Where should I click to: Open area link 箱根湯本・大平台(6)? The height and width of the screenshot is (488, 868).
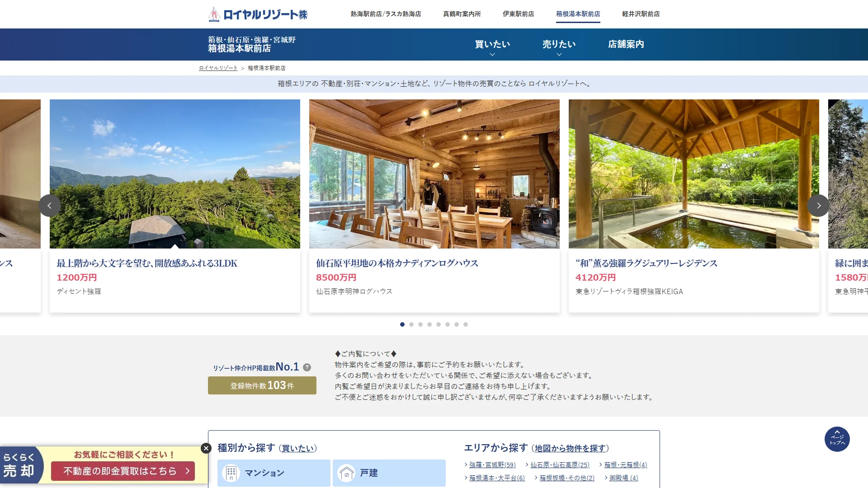tap(497, 478)
